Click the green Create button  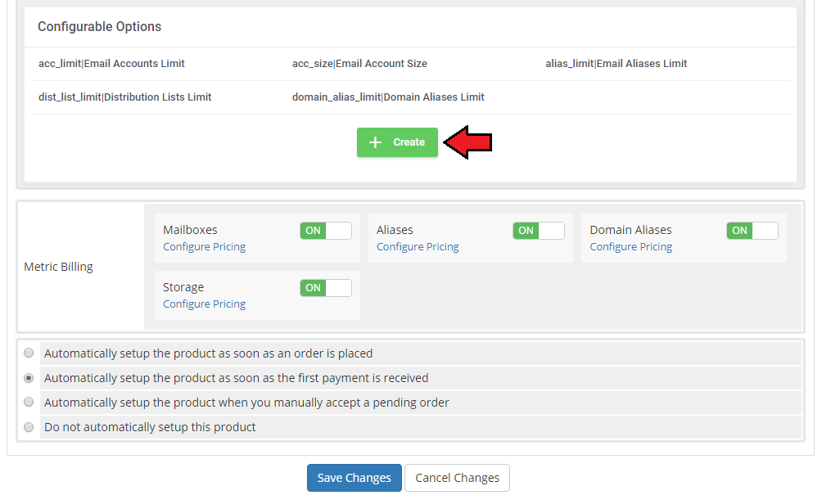click(397, 142)
